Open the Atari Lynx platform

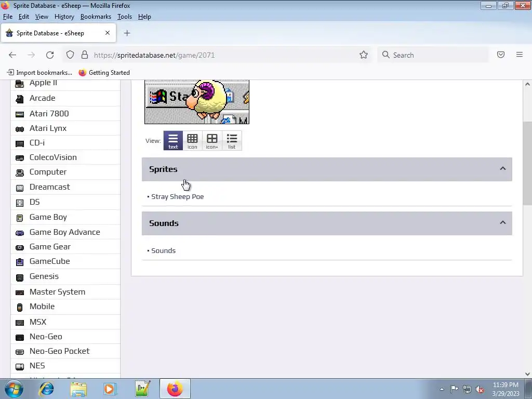click(48, 128)
